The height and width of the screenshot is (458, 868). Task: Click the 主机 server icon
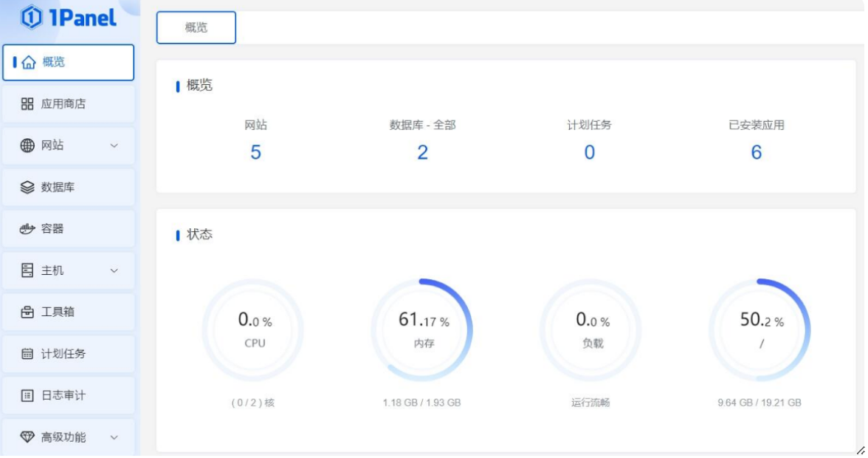(x=27, y=271)
